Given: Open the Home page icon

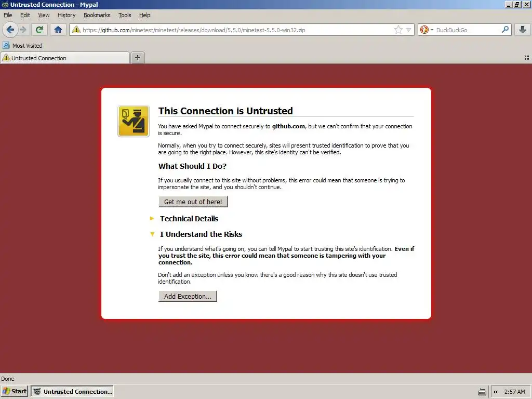Looking at the screenshot, I should tap(58, 30).
